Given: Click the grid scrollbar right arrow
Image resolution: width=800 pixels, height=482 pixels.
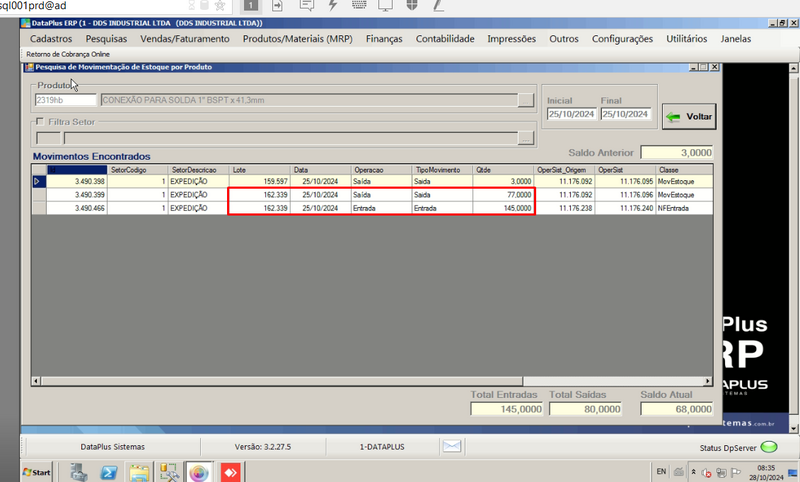Looking at the screenshot, I should pos(708,381).
